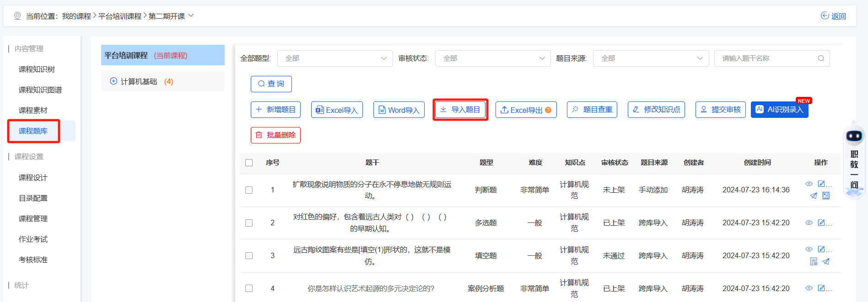Focus the 请输入题干名称 search field

772,58
